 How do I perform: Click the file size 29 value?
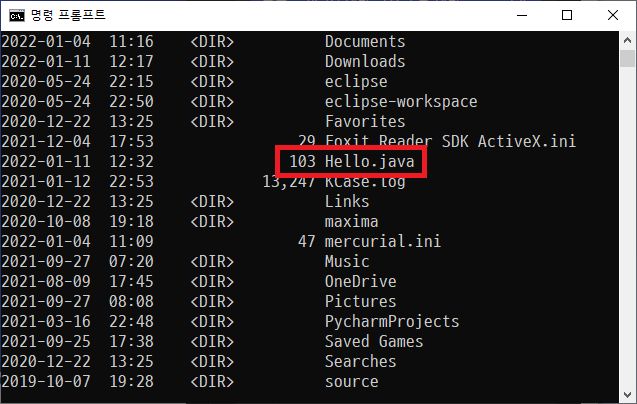coord(307,141)
